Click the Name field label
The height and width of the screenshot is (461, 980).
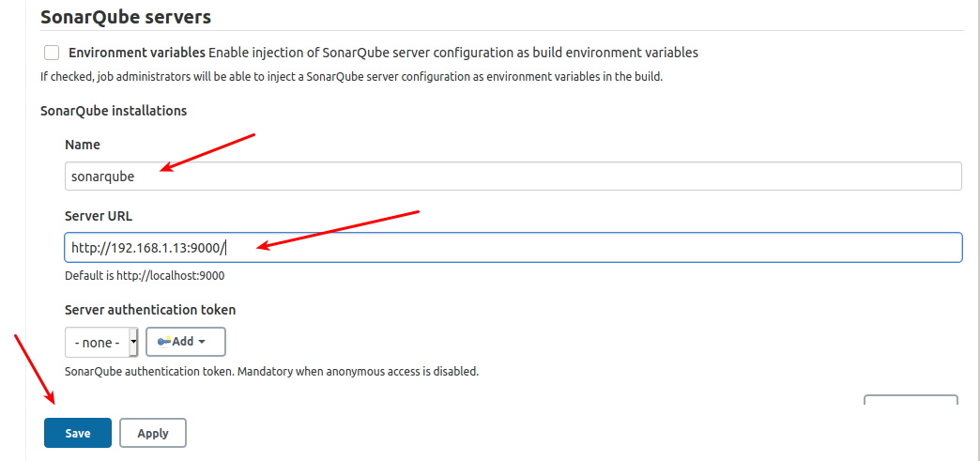pos(83,145)
